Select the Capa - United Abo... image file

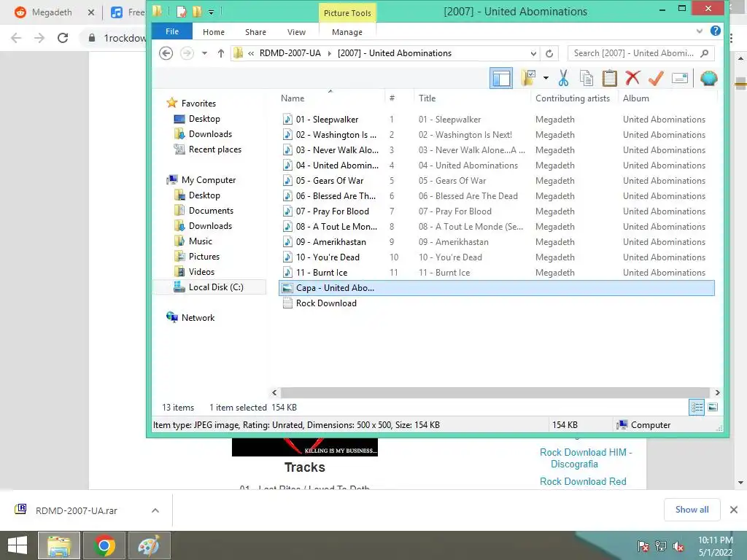(496, 288)
